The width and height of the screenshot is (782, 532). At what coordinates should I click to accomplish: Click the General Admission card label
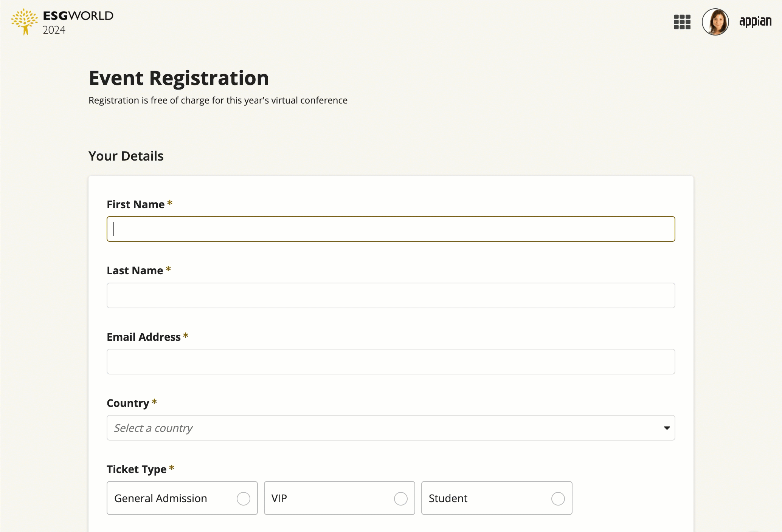pyautogui.click(x=160, y=498)
